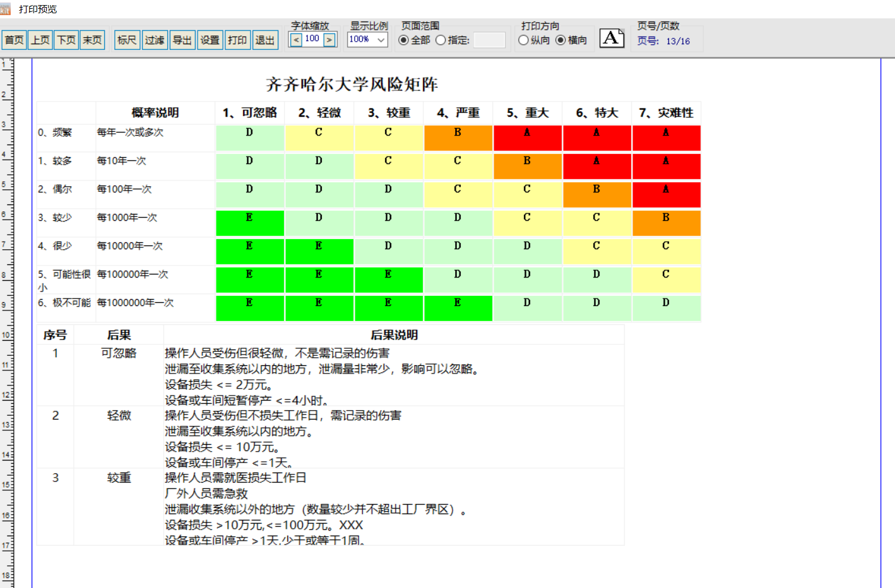Click the 后果说明 header
The height and width of the screenshot is (588, 895).
click(394, 335)
